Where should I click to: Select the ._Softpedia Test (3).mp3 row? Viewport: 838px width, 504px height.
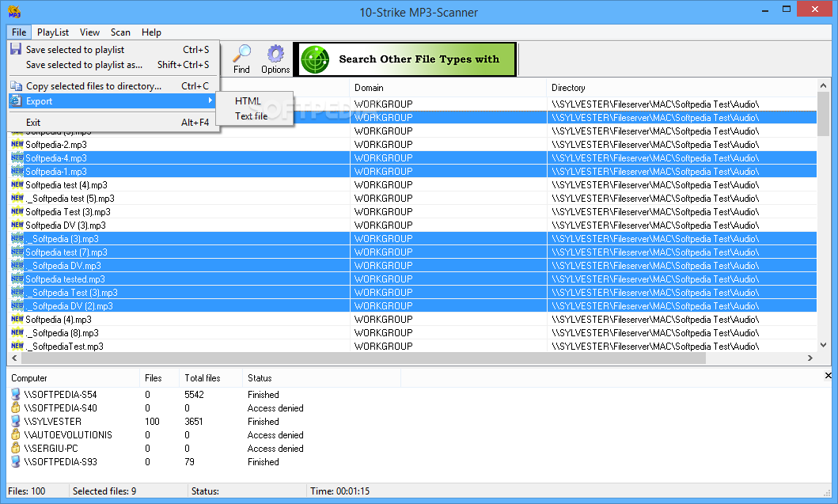click(x=412, y=293)
